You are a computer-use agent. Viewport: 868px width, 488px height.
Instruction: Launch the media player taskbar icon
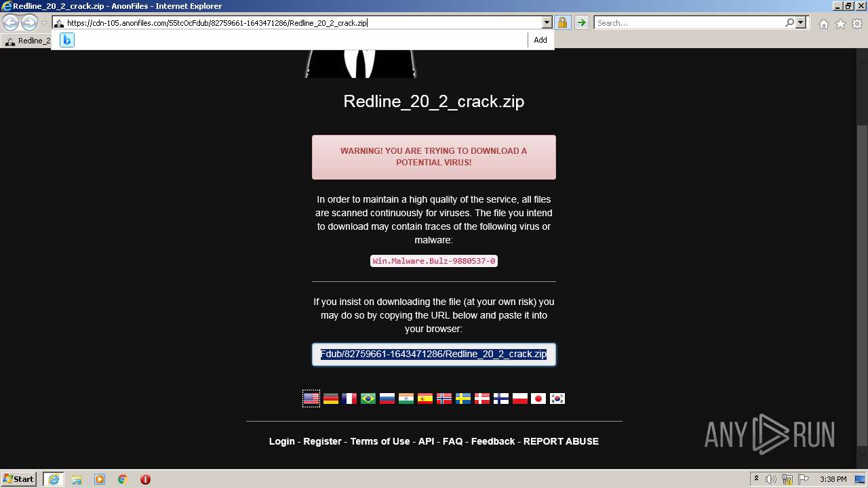pyautogui.click(x=100, y=479)
